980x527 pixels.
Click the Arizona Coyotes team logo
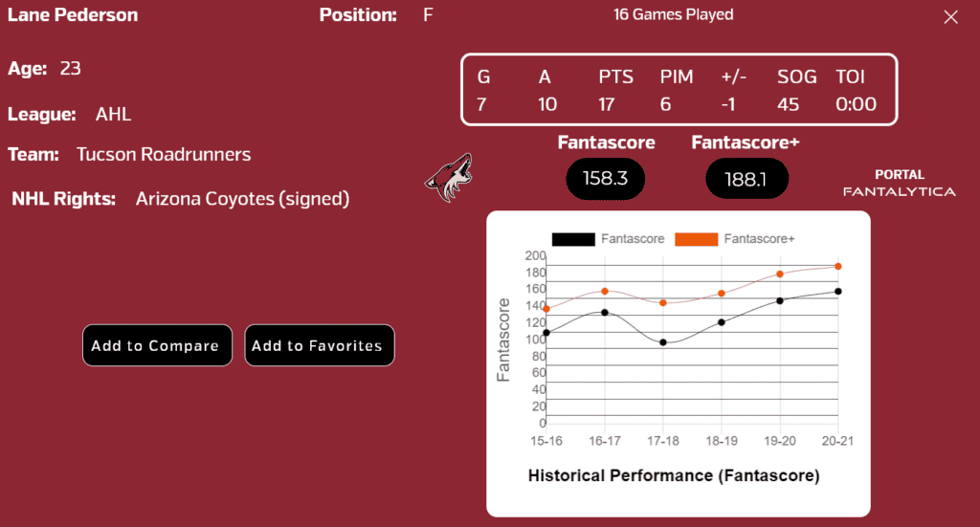449,178
